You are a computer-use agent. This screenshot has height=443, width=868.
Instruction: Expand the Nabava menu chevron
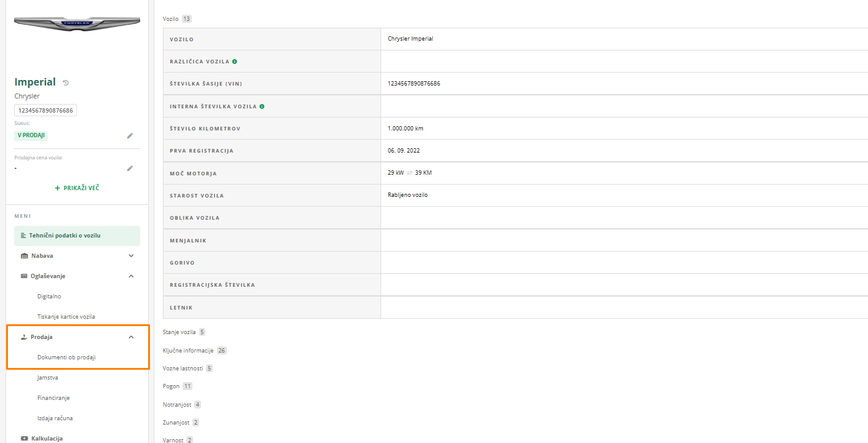[131, 256]
